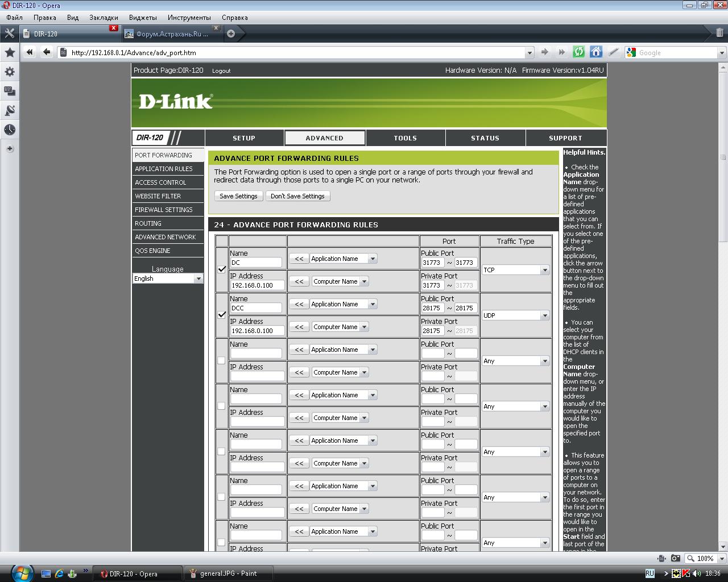Open Computer Name dropdown for DC rule
Screen dimensions: 728x582
tap(340, 281)
